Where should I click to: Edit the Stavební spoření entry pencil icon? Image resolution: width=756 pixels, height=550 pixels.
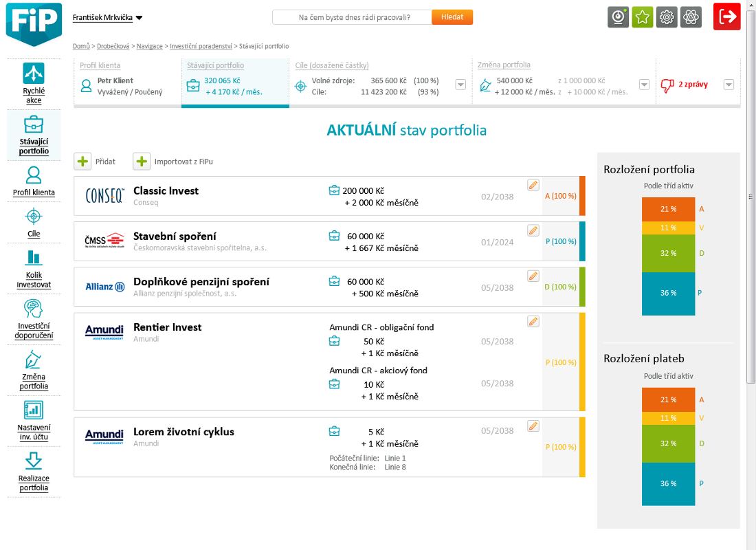tap(533, 230)
